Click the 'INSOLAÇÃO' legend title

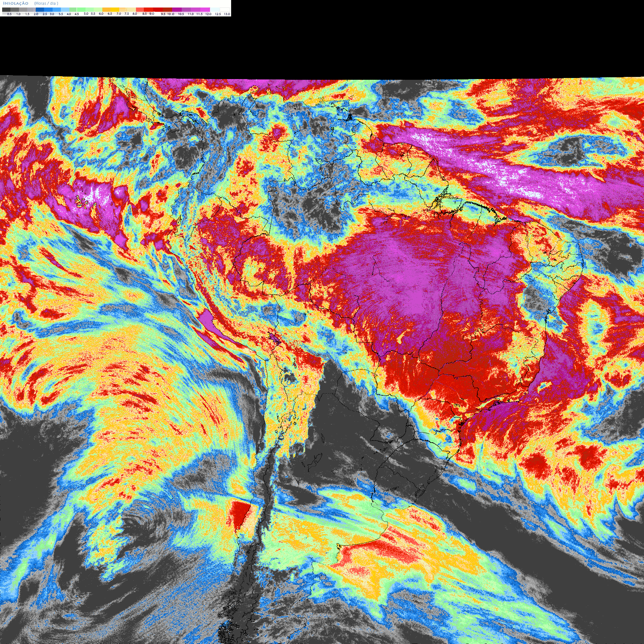(x=16, y=3)
